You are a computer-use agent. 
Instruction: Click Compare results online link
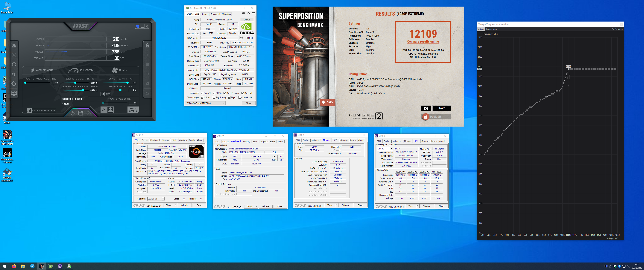[423, 42]
